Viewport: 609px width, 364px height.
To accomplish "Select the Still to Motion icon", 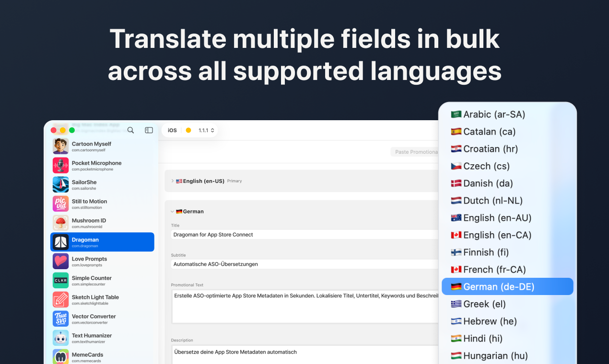I will tap(61, 204).
